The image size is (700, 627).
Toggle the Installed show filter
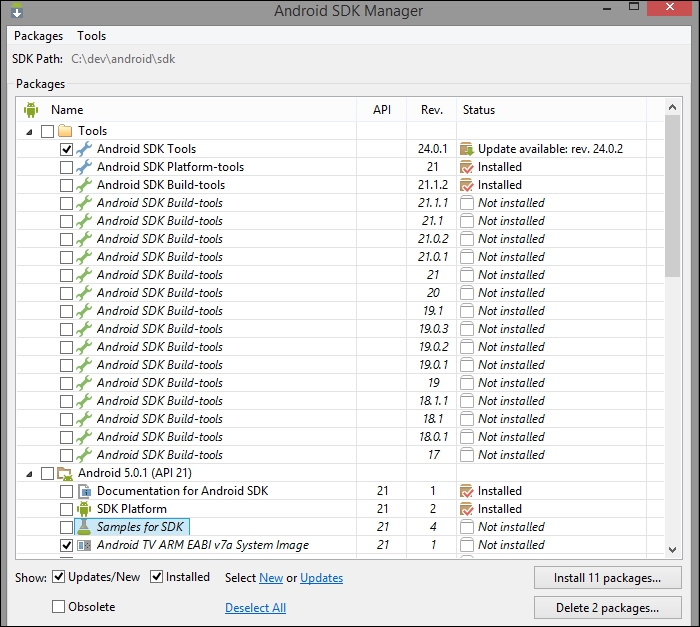click(x=156, y=577)
